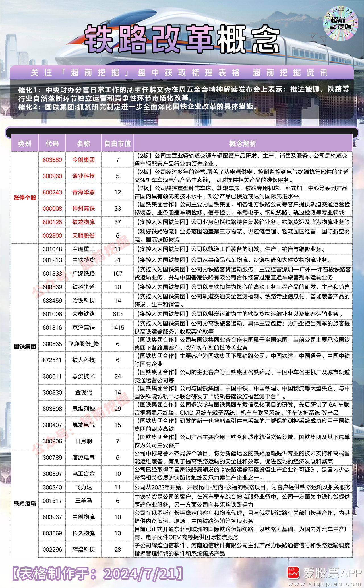This screenshot has height=588, width=364.
Task: Select stock name 金现代
Action: (83, 392)
